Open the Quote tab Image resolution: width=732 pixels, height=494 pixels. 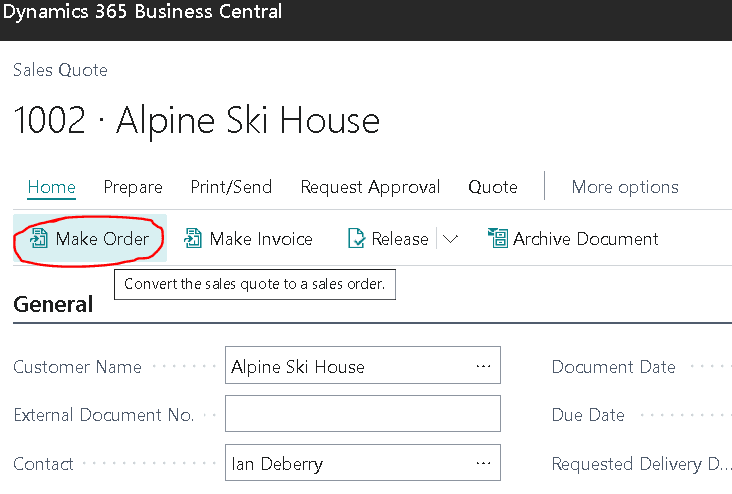click(x=493, y=187)
